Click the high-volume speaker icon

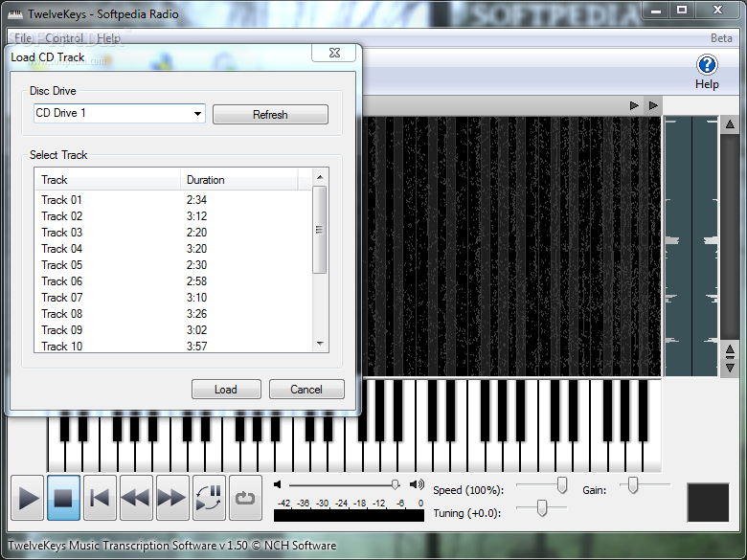tap(417, 484)
